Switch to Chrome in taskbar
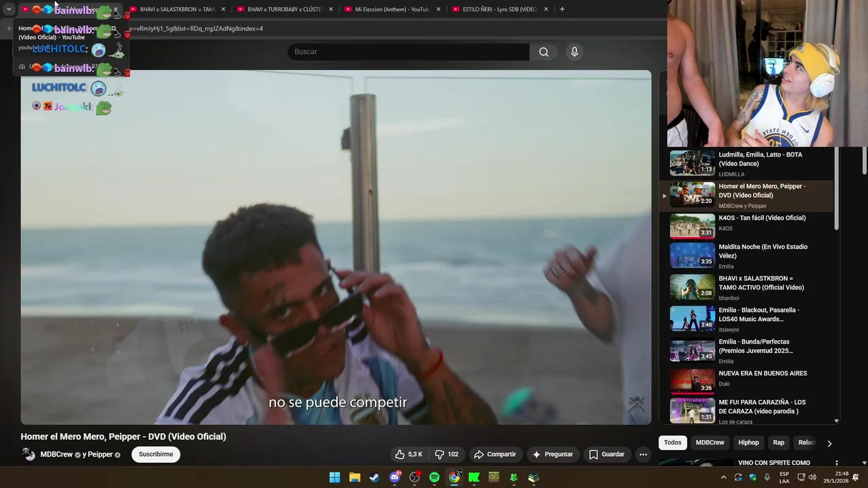 tap(454, 477)
